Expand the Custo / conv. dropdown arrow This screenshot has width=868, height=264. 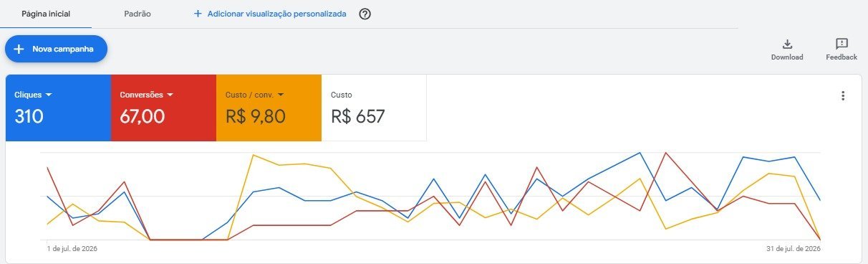(x=281, y=95)
